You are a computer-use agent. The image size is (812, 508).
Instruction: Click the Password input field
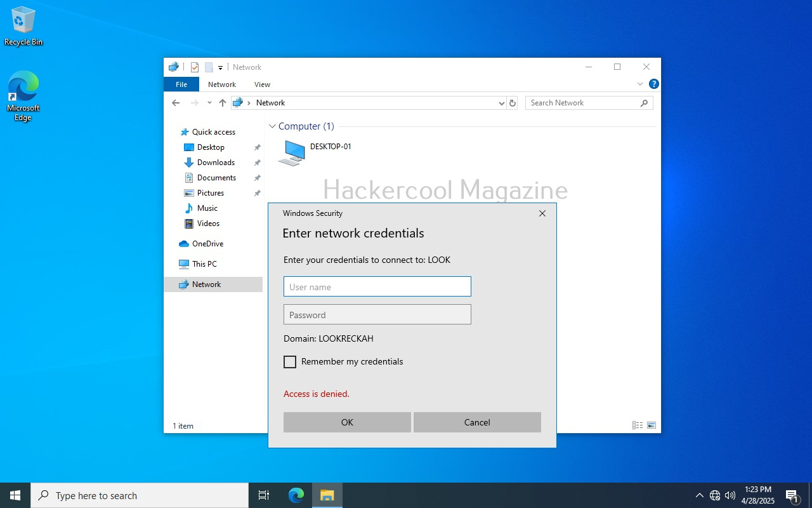377,314
